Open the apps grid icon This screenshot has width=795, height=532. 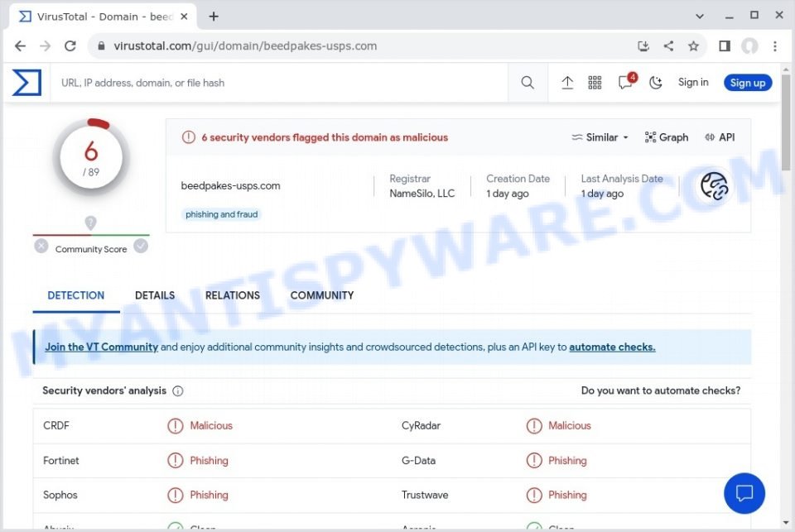pos(595,83)
